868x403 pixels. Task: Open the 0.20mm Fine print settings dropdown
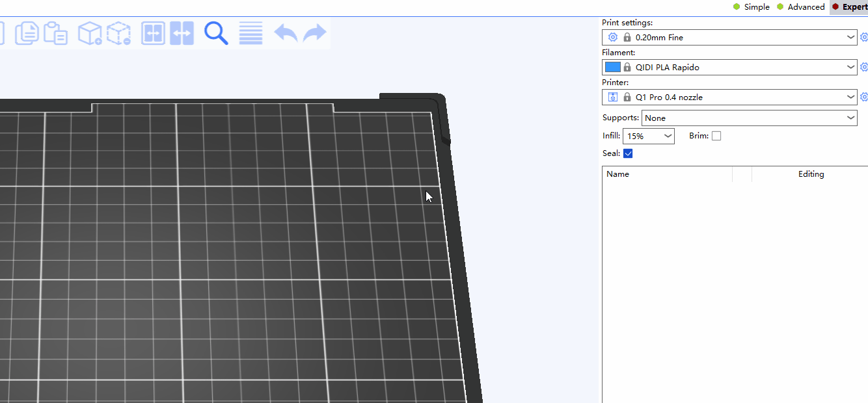pyautogui.click(x=729, y=38)
